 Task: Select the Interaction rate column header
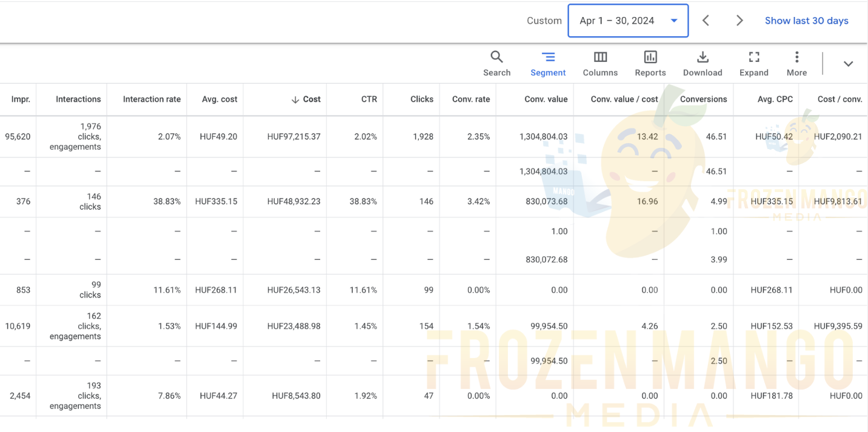coord(152,99)
